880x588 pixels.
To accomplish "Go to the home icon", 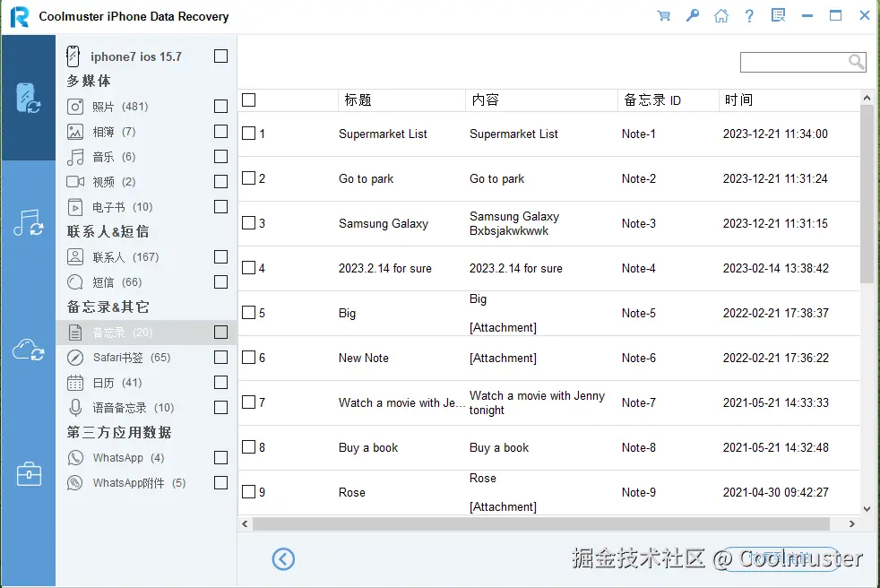I will pyautogui.click(x=721, y=16).
